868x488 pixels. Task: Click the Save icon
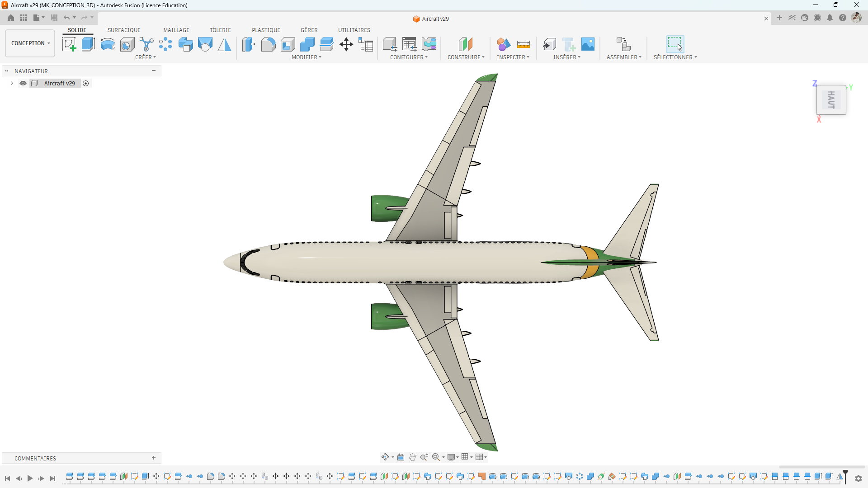54,18
